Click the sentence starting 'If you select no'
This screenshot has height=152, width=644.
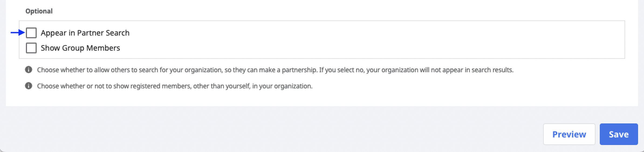[416, 70]
